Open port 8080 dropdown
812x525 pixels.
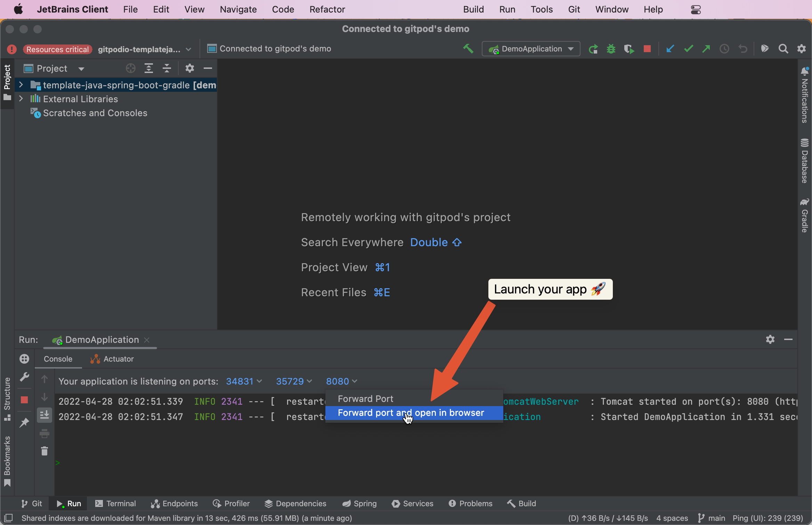point(342,381)
